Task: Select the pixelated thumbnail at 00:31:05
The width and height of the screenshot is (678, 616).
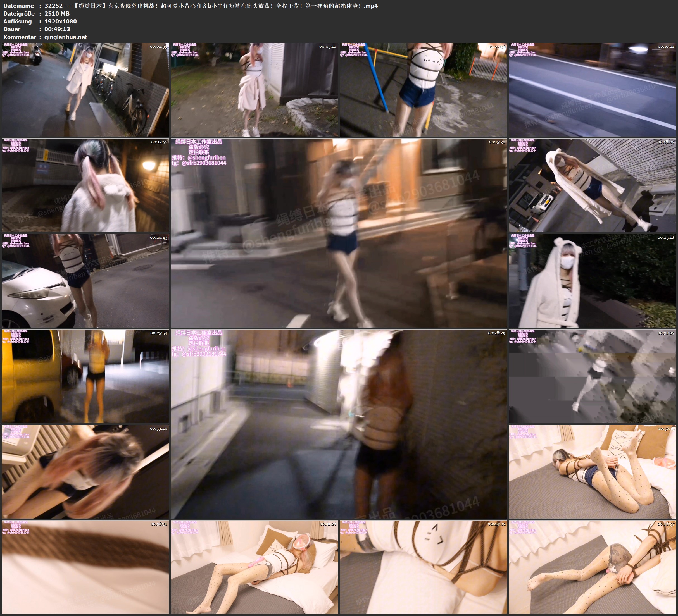Action: 592,376
